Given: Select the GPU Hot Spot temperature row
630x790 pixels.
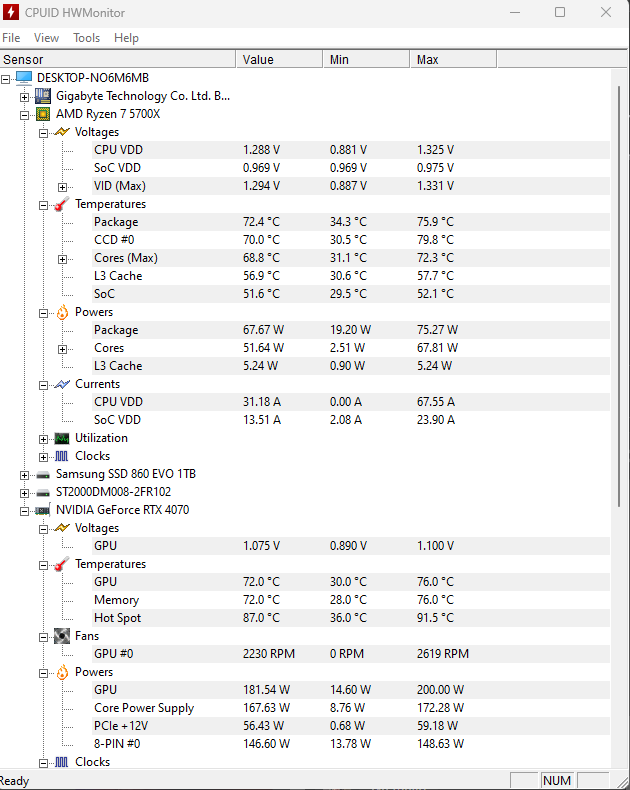Looking at the screenshot, I should pos(117,618).
